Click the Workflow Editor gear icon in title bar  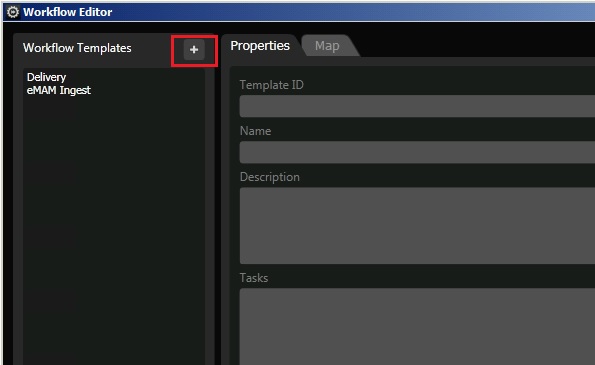(13, 12)
